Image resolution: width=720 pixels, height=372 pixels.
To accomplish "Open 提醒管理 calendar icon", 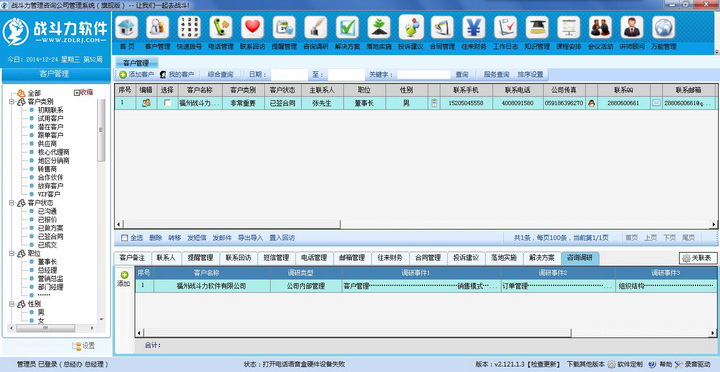I will tap(284, 28).
